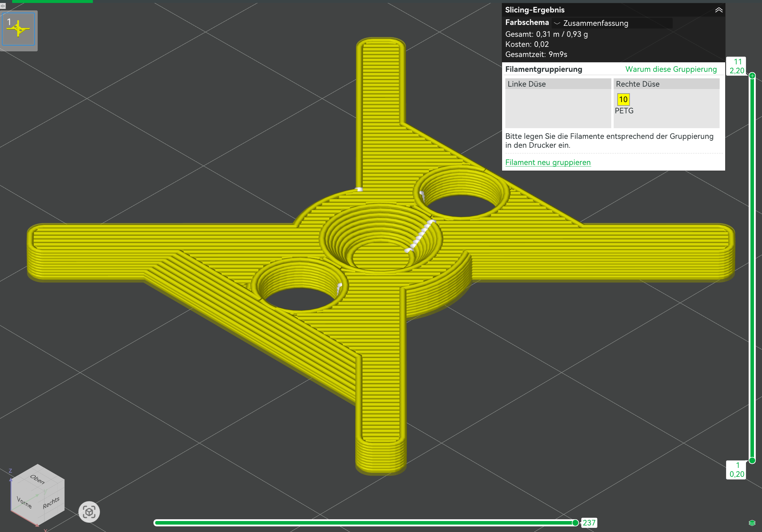Click the layers icon at bottom right
This screenshot has width=762, height=532.
[752, 523]
